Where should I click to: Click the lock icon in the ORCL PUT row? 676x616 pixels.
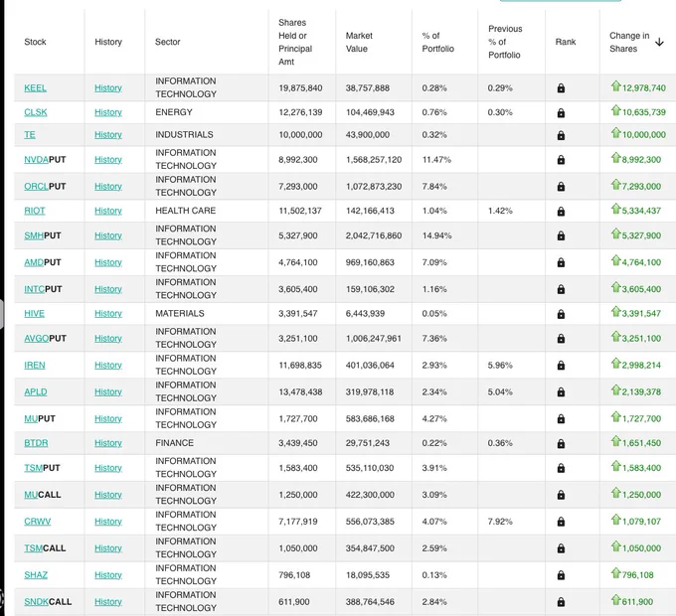(x=561, y=187)
